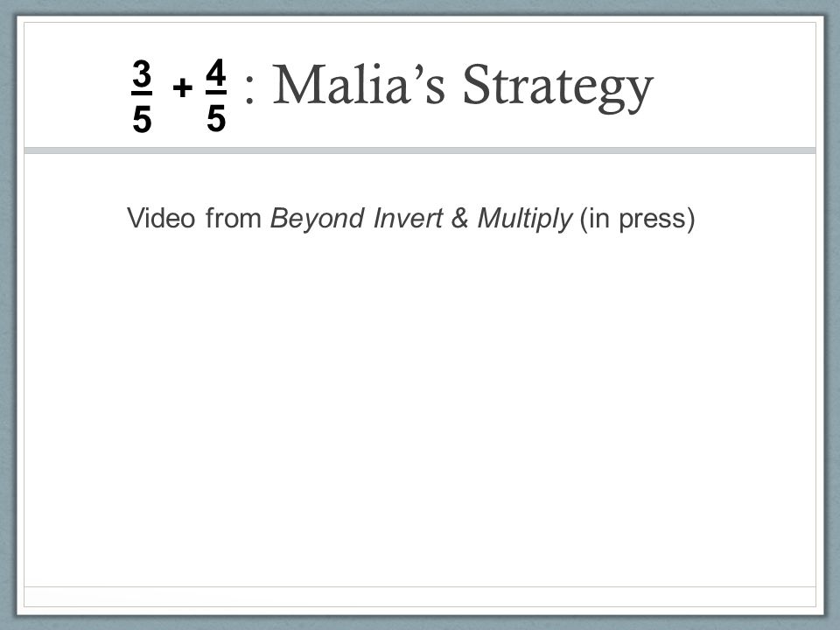Select the text (in press)
The height and width of the screenshot is (630, 840).
[x=638, y=219]
